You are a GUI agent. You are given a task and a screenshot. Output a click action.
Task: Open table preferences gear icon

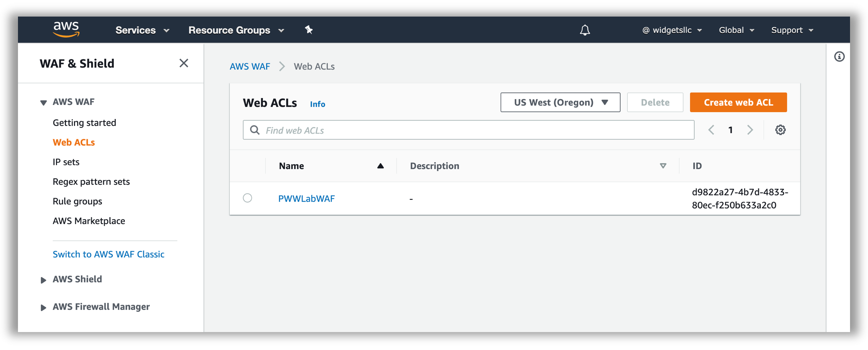(x=780, y=130)
